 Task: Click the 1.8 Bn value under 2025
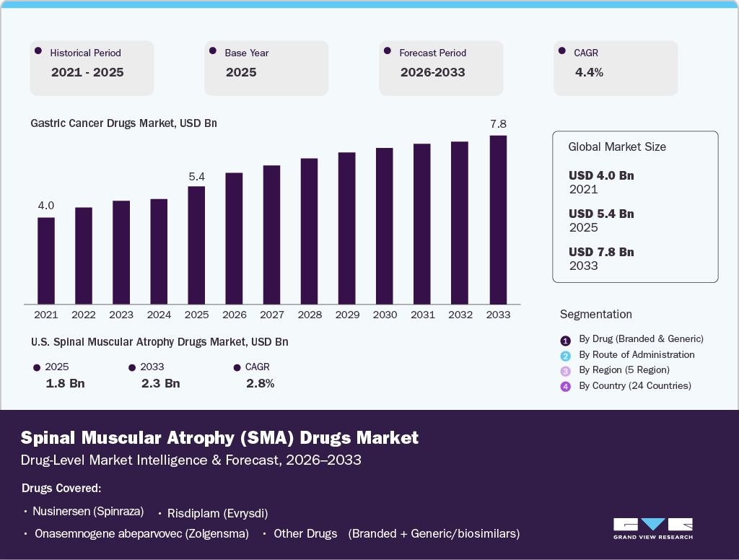[65, 383]
